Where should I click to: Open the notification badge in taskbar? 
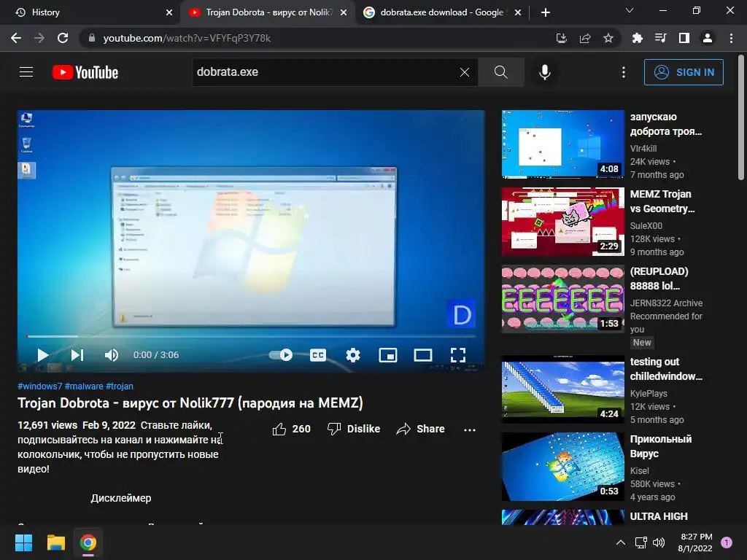[727, 542]
